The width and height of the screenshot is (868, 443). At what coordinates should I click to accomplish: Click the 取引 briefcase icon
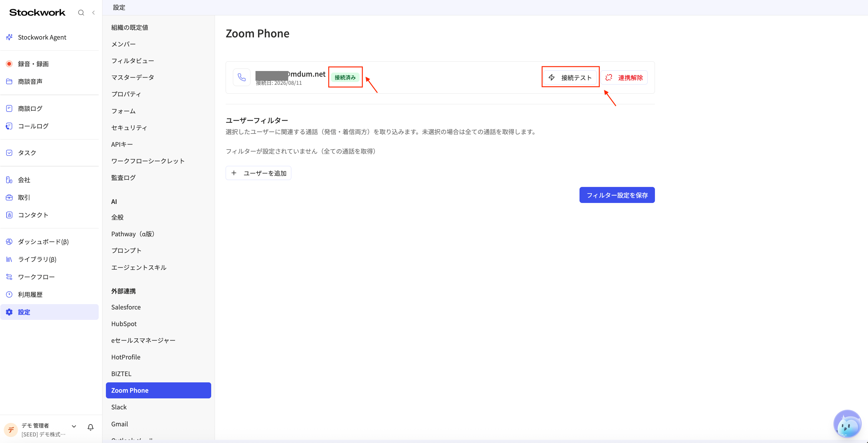(9, 197)
